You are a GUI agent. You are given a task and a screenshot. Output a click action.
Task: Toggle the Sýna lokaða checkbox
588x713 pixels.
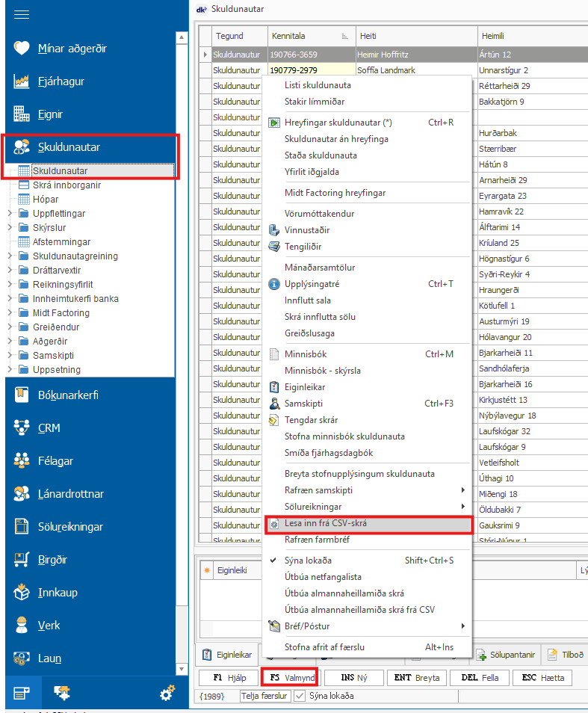tap(300, 696)
